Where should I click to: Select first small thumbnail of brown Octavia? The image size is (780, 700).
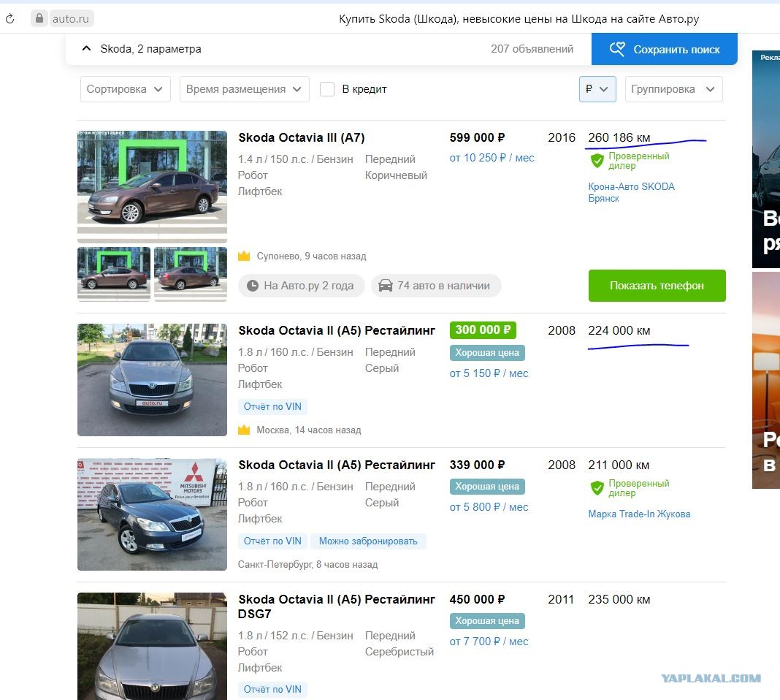point(114,274)
